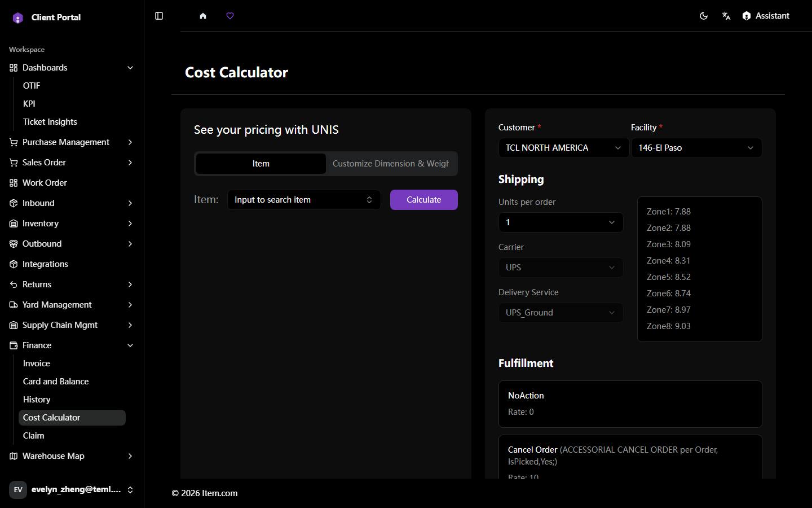812x508 pixels.
Task: Click the Client Portal logo icon
Action: point(18,17)
